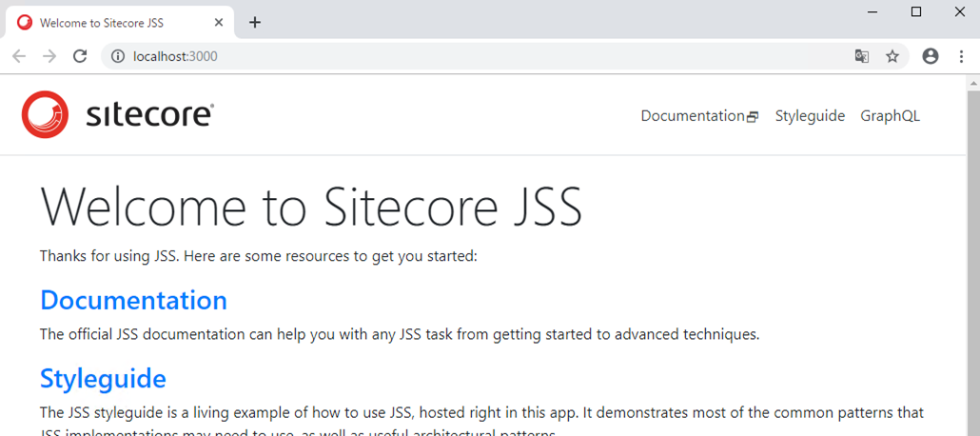Follow the blue Documentation heading link
The height and width of the screenshot is (436, 980).
click(x=133, y=300)
